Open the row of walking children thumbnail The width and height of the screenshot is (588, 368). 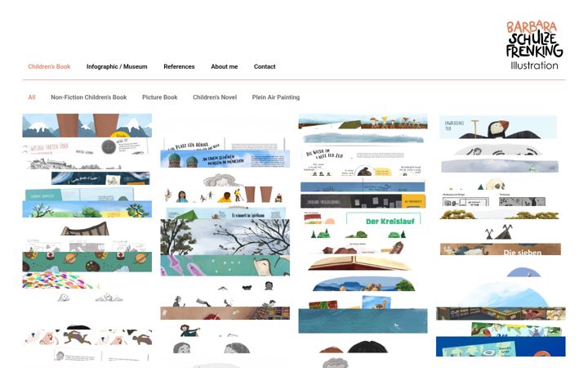pyautogui.click(x=225, y=195)
